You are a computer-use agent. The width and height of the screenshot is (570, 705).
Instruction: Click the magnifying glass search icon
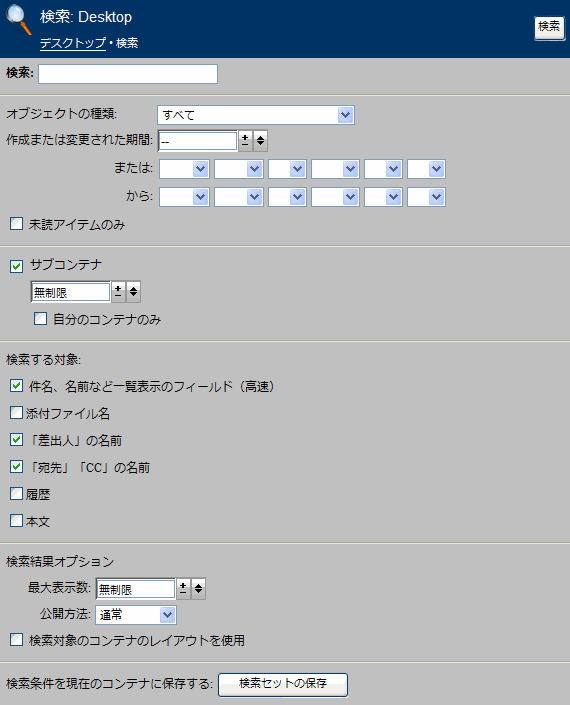pyautogui.click(x=18, y=19)
